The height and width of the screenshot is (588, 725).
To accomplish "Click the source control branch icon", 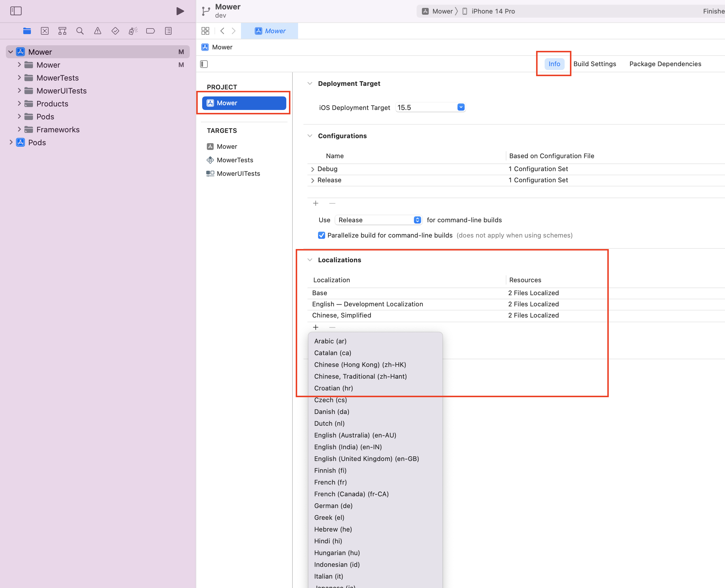I will 206,11.
